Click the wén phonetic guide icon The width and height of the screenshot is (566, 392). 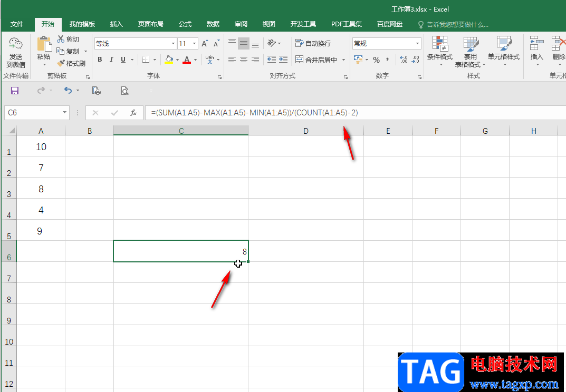pos(209,60)
